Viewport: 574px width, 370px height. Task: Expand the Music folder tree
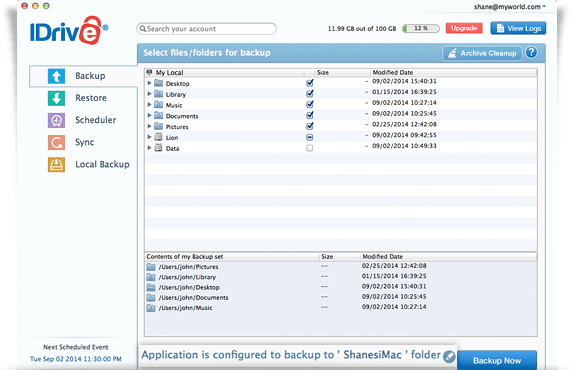point(149,105)
